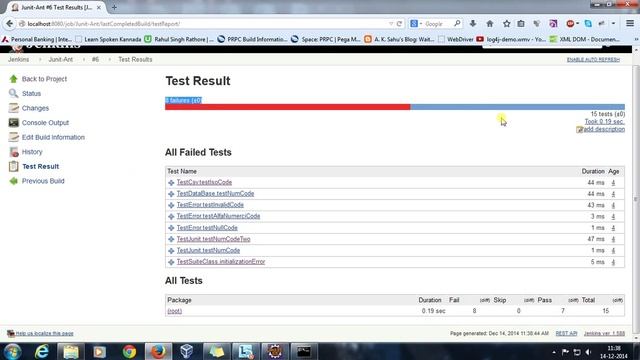
Task: Open TestDataBase.testNumCode test link
Action: [x=215, y=193]
